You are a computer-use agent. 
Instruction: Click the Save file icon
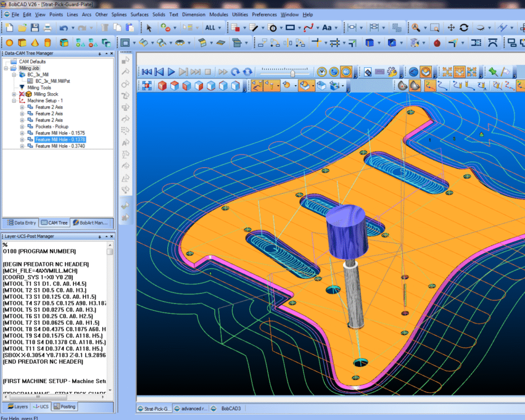35,28
